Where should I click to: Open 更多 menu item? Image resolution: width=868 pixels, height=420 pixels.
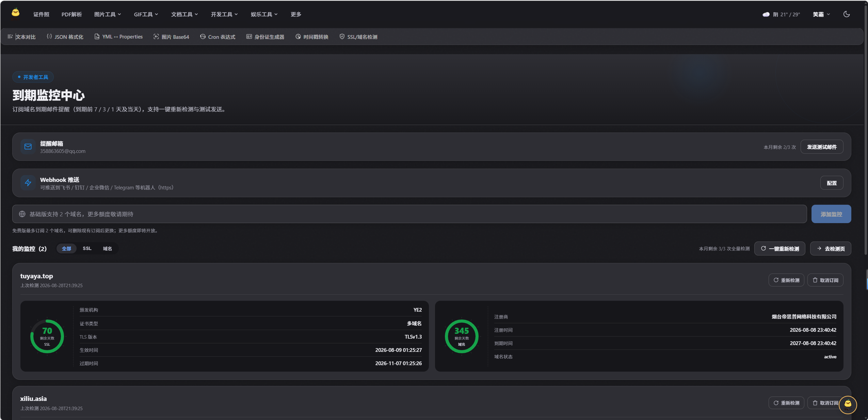(x=296, y=14)
